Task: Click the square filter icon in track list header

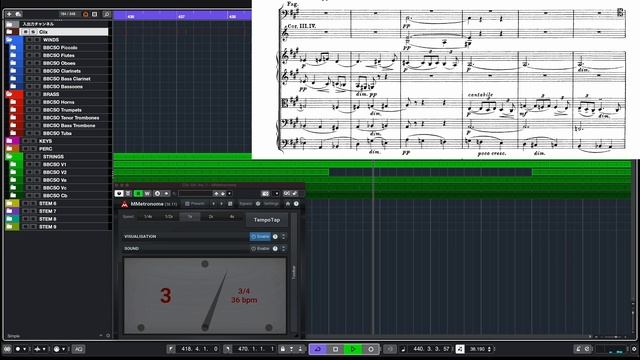Action: [x=95, y=14]
